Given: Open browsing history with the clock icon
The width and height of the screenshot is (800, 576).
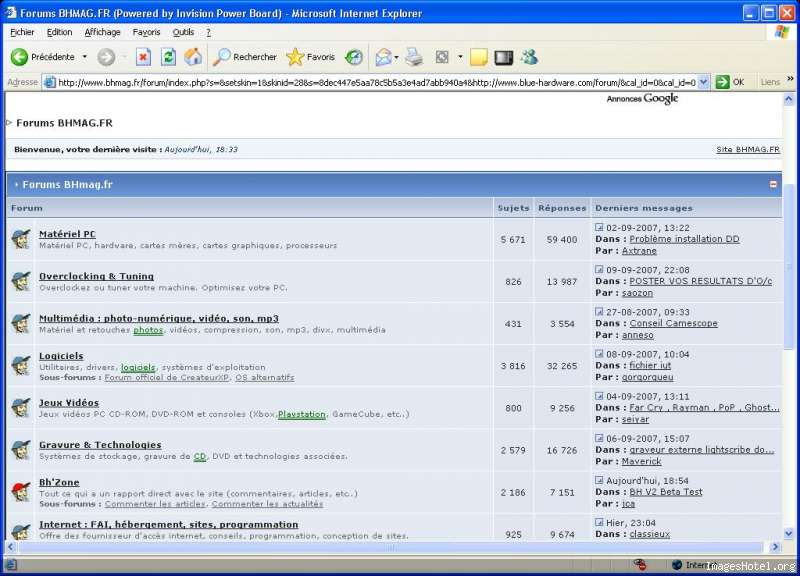Looking at the screenshot, I should pyautogui.click(x=354, y=57).
